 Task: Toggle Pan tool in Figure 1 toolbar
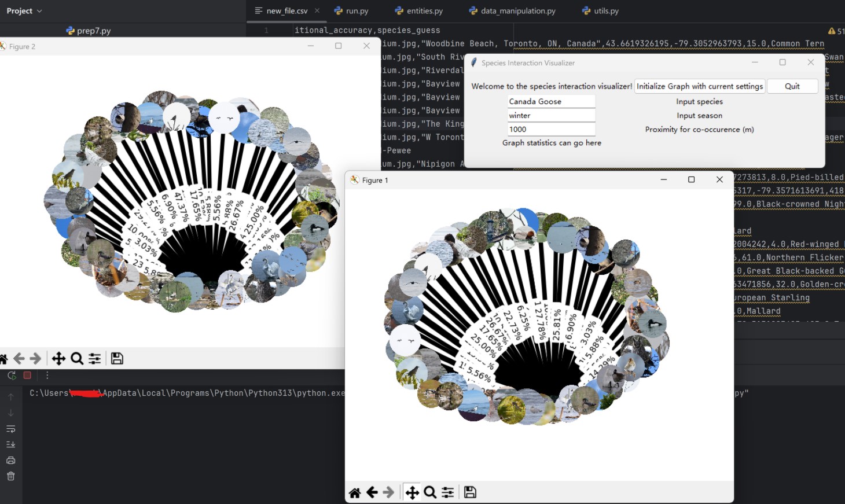point(412,492)
